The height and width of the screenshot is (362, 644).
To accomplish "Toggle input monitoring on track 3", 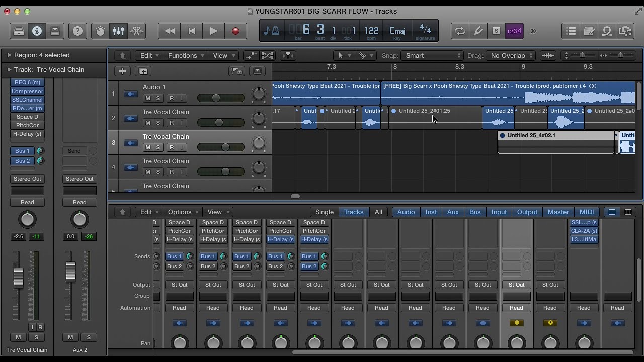I will pos(182,147).
